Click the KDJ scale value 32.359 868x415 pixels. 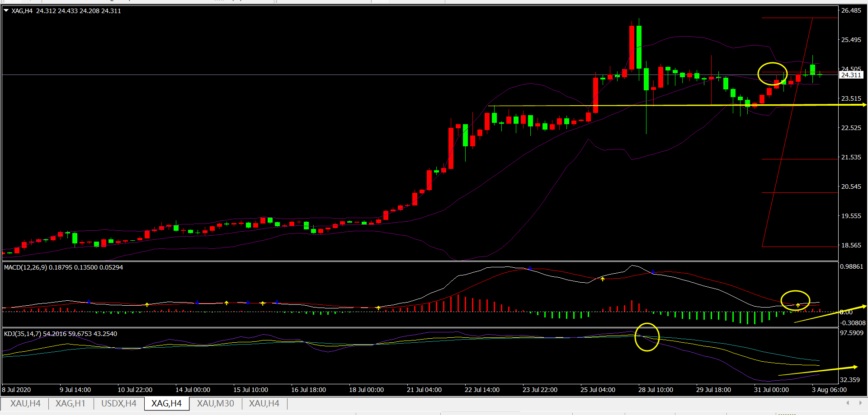850,380
